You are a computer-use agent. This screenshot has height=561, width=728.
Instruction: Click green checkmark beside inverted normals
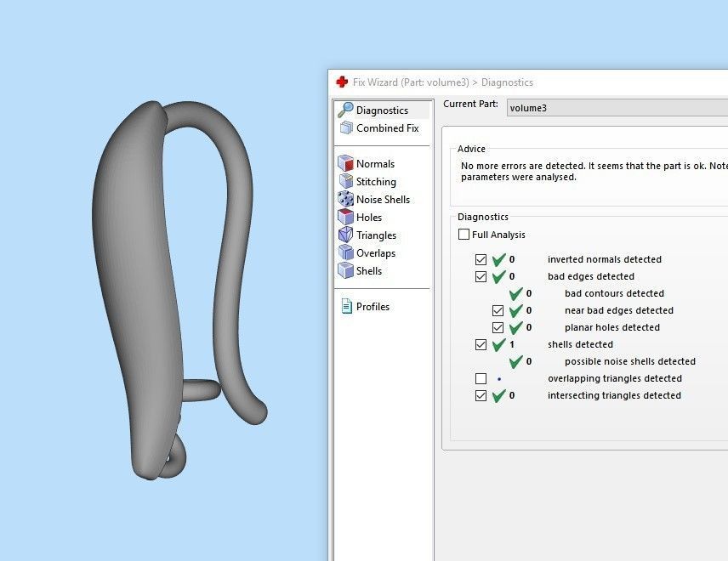[x=499, y=259]
